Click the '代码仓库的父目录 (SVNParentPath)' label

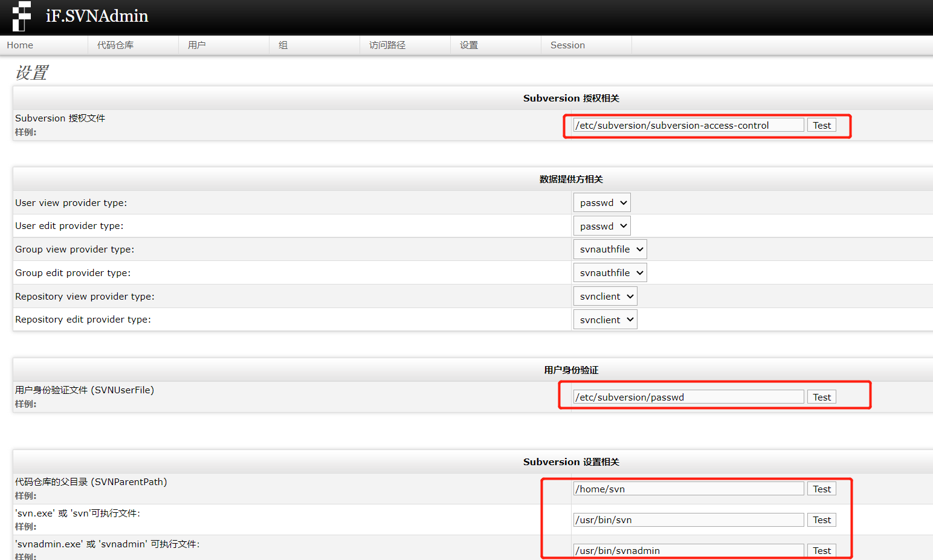pos(91,482)
